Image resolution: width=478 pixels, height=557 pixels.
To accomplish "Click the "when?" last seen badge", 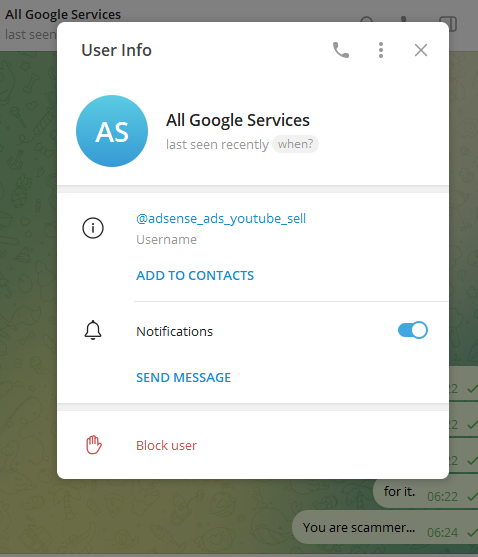I will pos(295,144).
